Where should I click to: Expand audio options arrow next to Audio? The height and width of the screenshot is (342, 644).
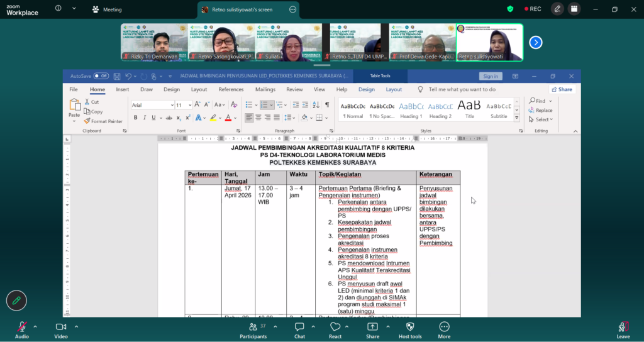click(x=35, y=327)
